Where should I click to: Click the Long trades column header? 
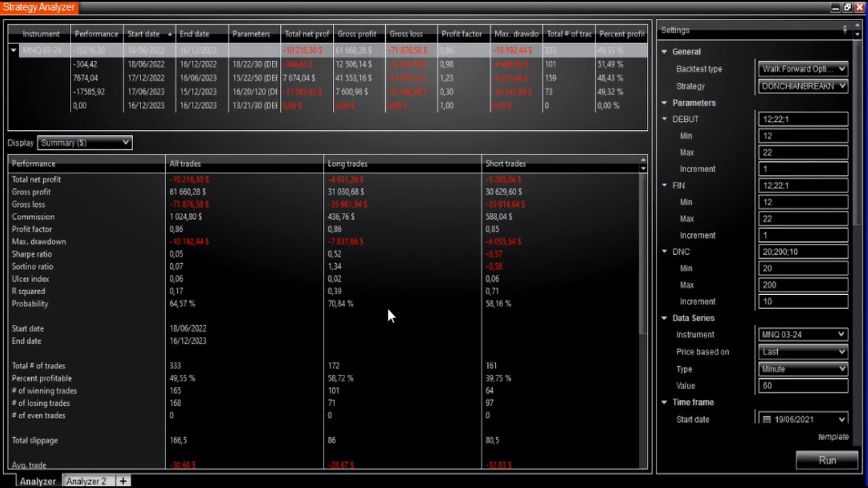click(402, 163)
